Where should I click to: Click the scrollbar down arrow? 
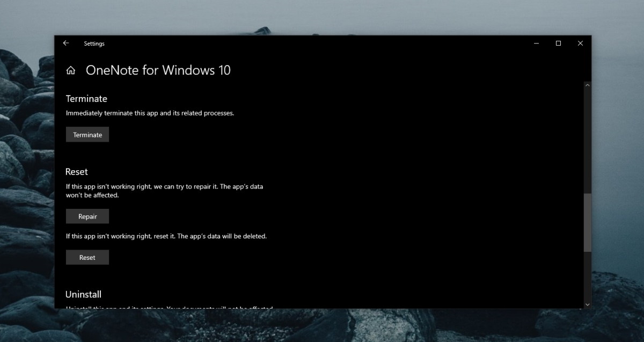pyautogui.click(x=587, y=304)
